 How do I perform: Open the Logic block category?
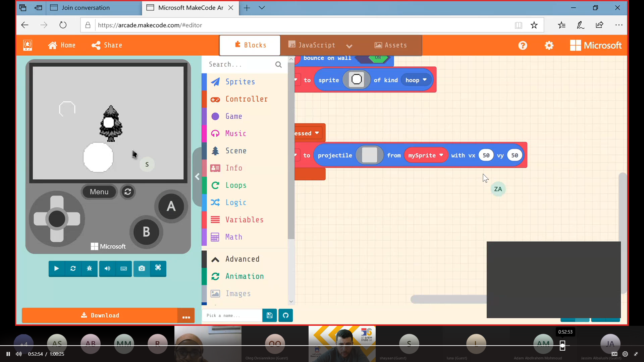coord(245,202)
